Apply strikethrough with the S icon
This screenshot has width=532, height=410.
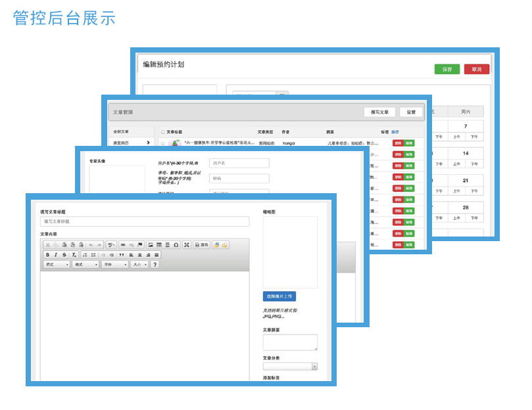pos(64,255)
